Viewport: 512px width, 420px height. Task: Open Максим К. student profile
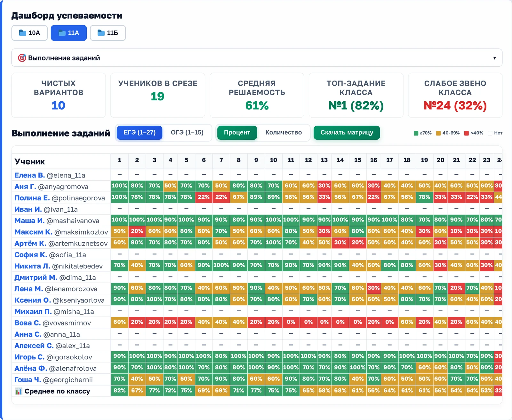(x=33, y=232)
